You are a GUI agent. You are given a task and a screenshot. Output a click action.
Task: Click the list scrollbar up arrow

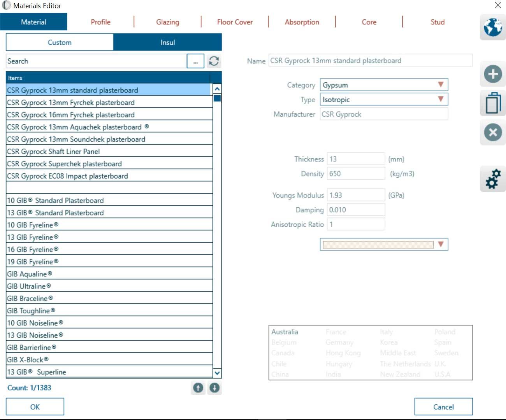click(x=217, y=89)
